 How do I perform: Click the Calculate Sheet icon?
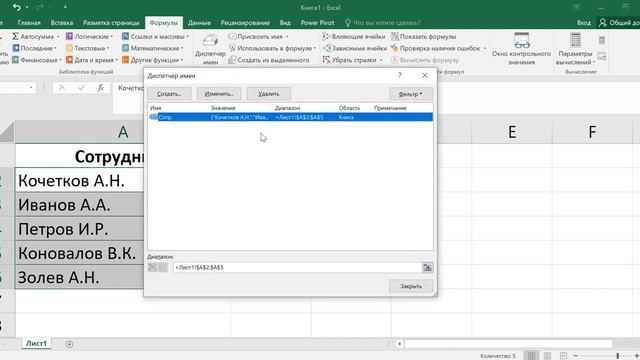602,56
